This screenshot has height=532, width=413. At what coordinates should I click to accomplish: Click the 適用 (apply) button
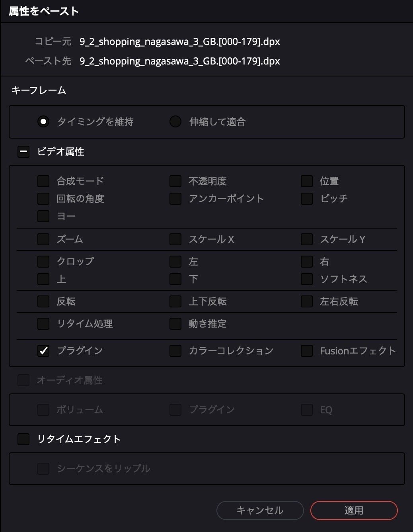354,510
